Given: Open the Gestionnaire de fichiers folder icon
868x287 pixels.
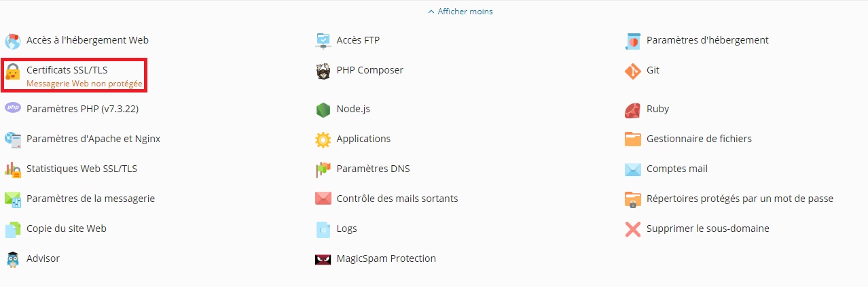Looking at the screenshot, I should click(x=633, y=139).
